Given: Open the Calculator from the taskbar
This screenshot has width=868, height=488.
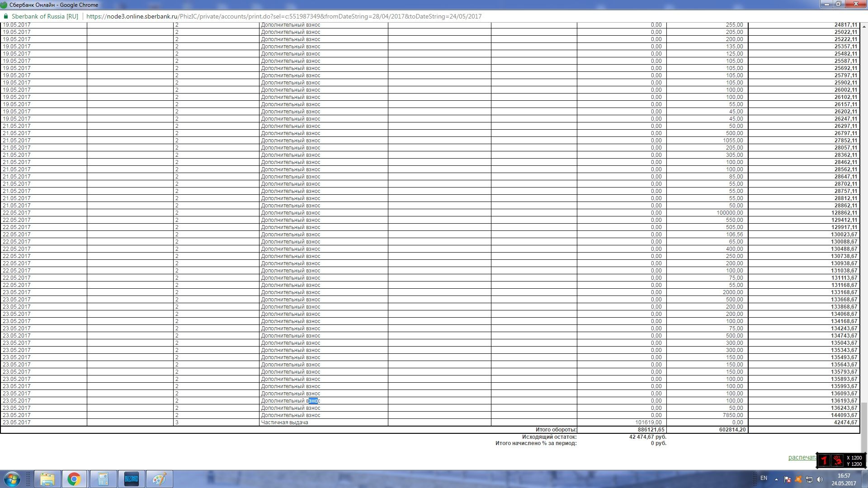Looking at the screenshot, I should click(x=103, y=479).
